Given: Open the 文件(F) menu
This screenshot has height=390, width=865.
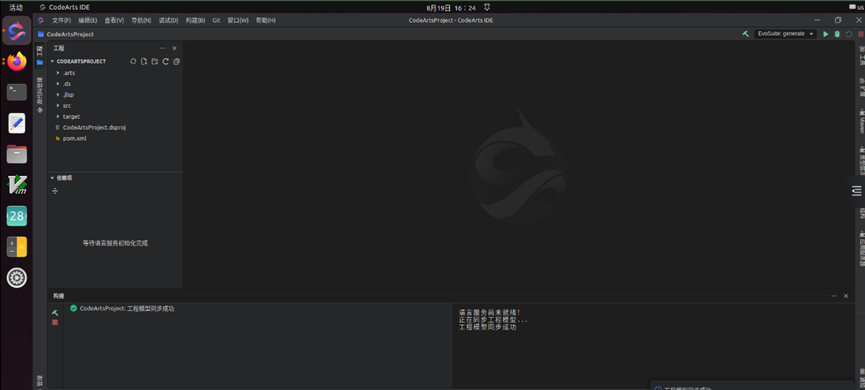Looking at the screenshot, I should tap(61, 20).
